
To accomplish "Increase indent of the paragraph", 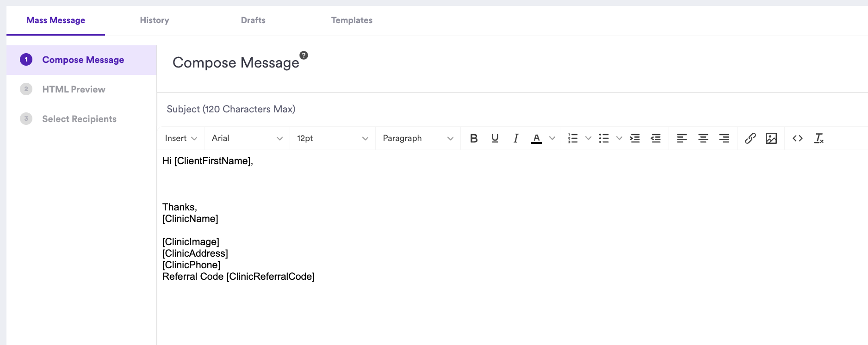I will (635, 138).
